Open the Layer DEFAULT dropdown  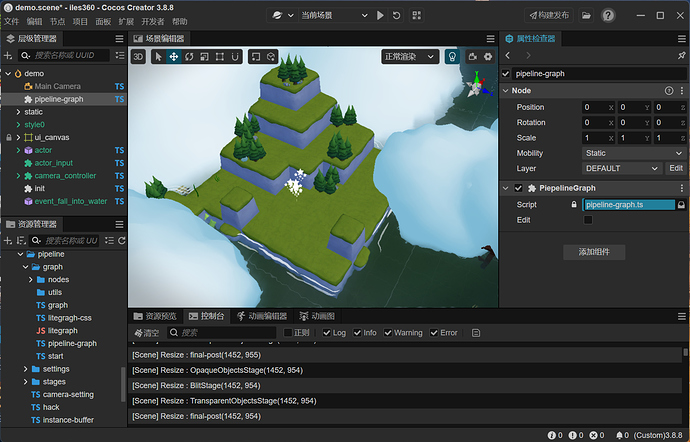(622, 169)
